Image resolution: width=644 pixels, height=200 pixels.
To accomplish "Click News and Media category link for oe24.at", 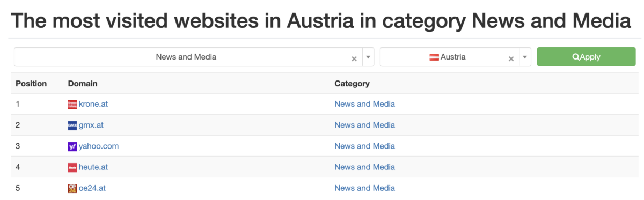I will (364, 188).
